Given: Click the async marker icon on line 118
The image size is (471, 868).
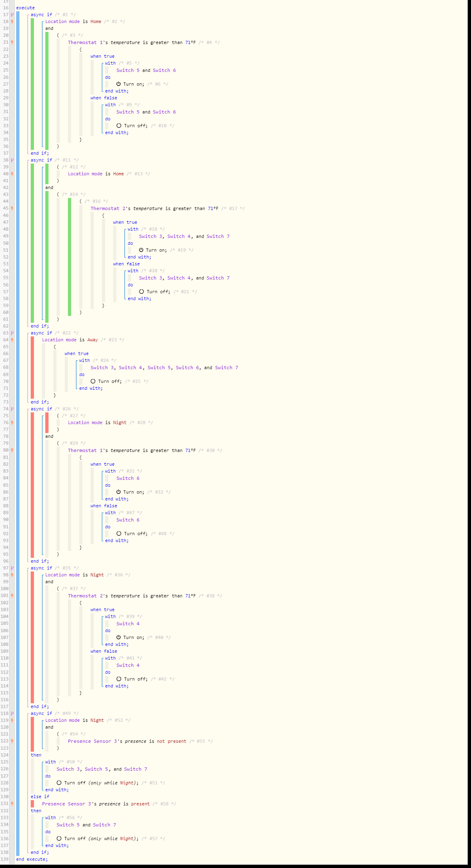Looking at the screenshot, I should click(12, 713).
